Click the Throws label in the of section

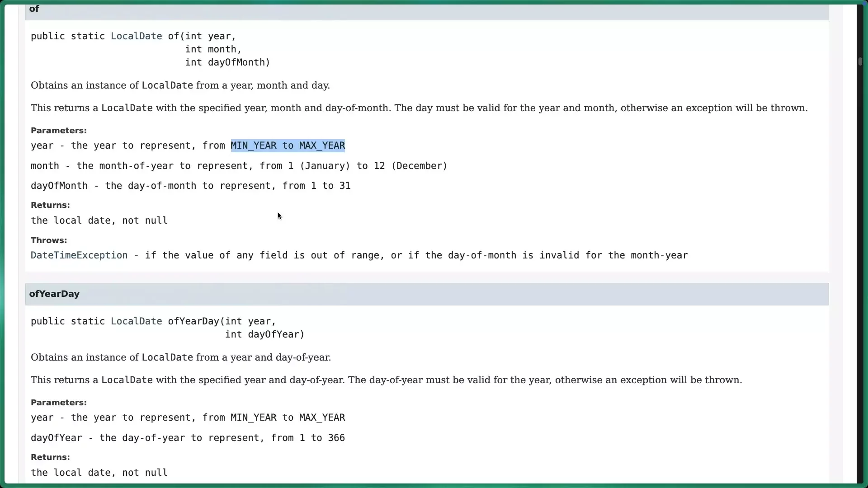pos(48,240)
